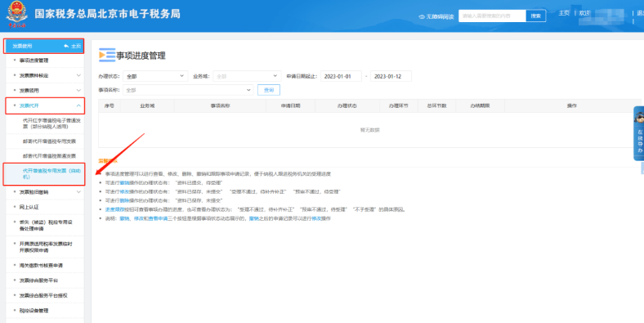This screenshot has width=644, height=323.
Task: Expand the 发票领用 submenu chevron
Action: click(78, 91)
